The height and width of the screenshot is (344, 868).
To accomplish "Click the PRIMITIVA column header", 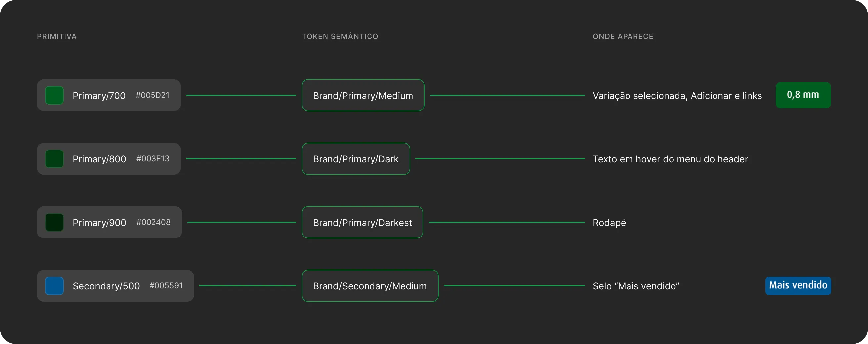I will (57, 36).
